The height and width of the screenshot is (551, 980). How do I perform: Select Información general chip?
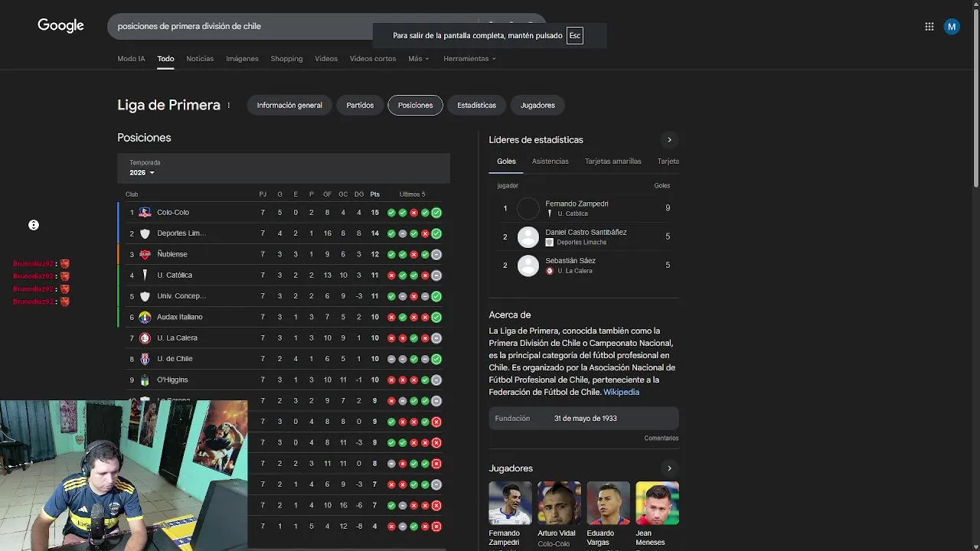pos(289,106)
